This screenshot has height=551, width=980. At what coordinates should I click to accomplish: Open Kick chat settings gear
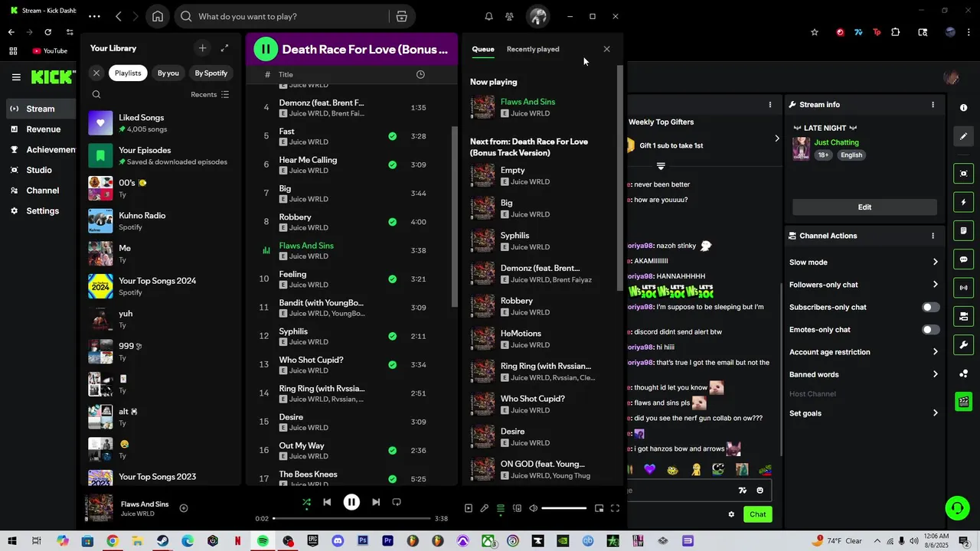tap(731, 514)
